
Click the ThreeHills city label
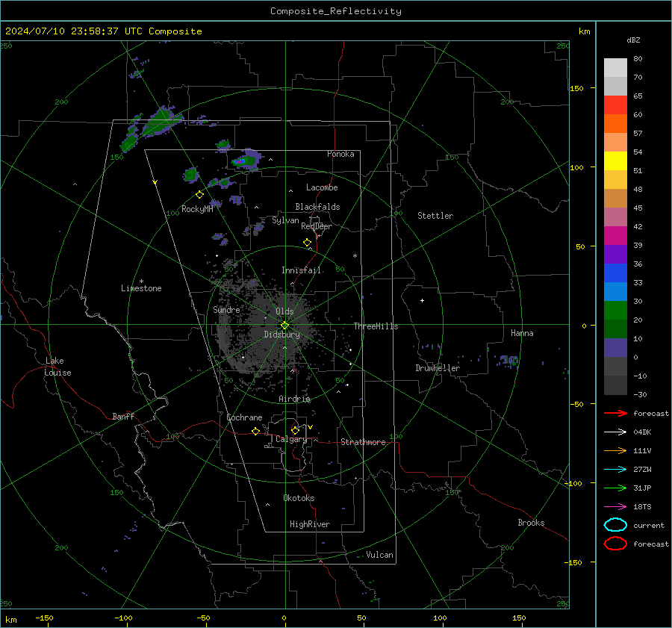click(376, 326)
